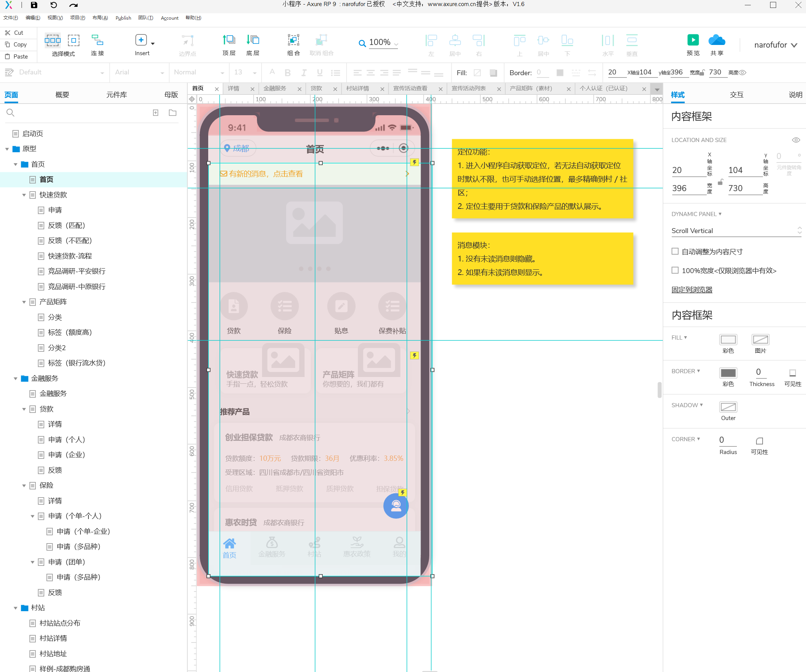Enable auto-fit to content checkbox

click(x=675, y=251)
